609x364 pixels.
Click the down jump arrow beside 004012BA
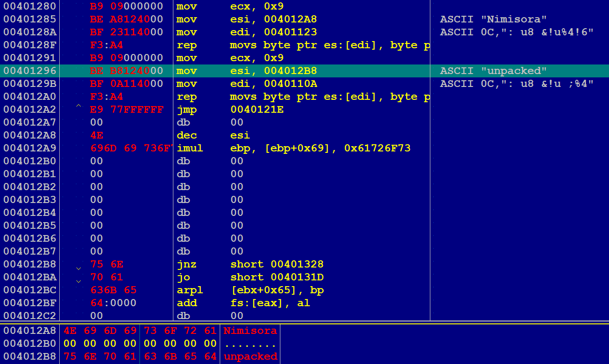click(79, 281)
